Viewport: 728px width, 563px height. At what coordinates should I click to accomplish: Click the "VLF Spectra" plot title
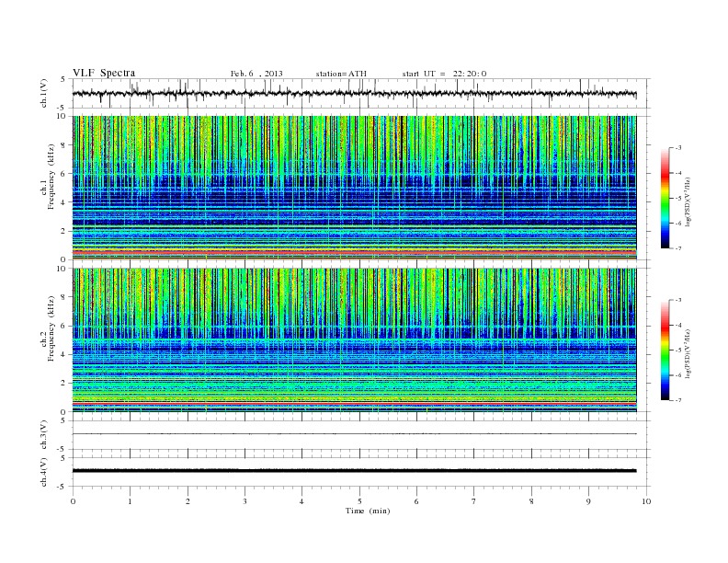[x=104, y=73]
